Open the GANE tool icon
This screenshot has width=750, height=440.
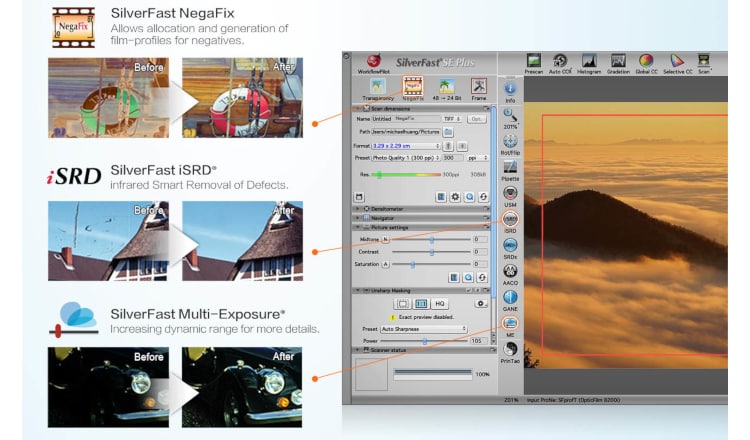pos(510,297)
